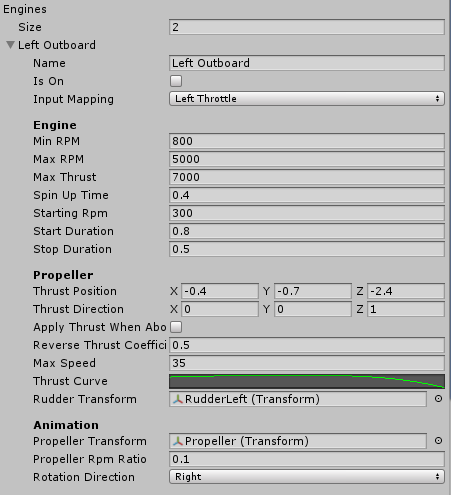The width and height of the screenshot is (451, 495).
Task: Open the Rotation Direction dropdown
Action: [307, 477]
